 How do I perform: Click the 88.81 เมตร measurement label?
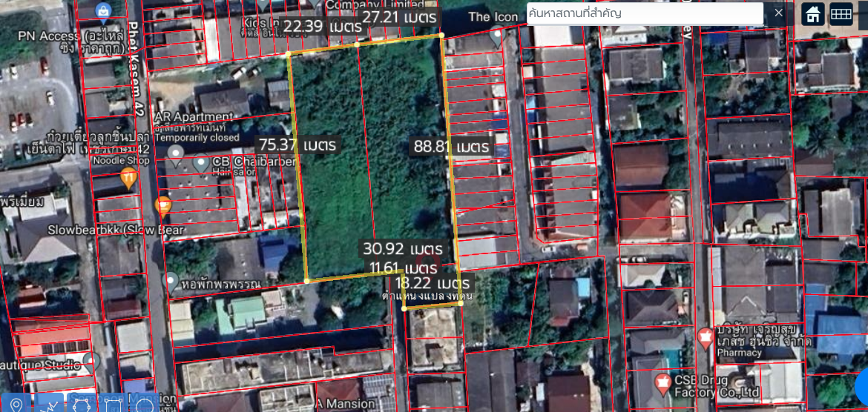click(x=451, y=147)
